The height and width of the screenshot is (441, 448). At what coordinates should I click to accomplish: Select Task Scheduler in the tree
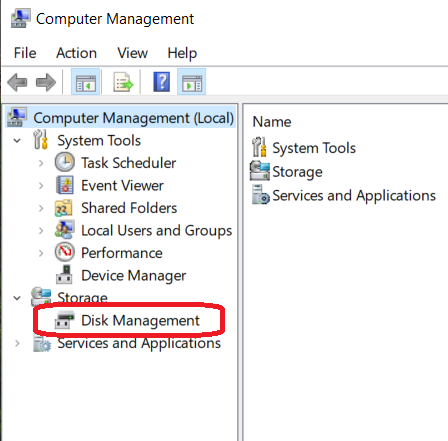[x=129, y=163]
